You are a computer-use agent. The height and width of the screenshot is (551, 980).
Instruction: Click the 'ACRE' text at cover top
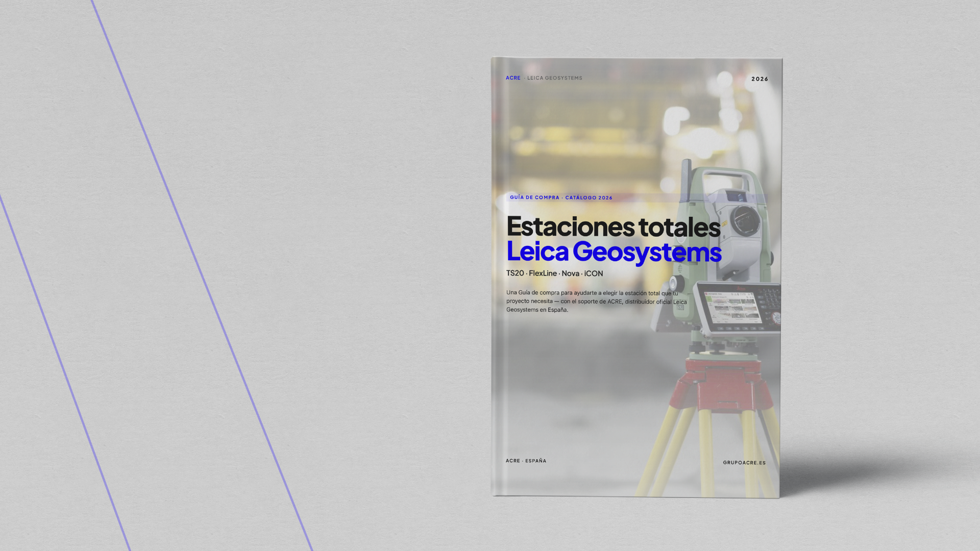point(513,78)
